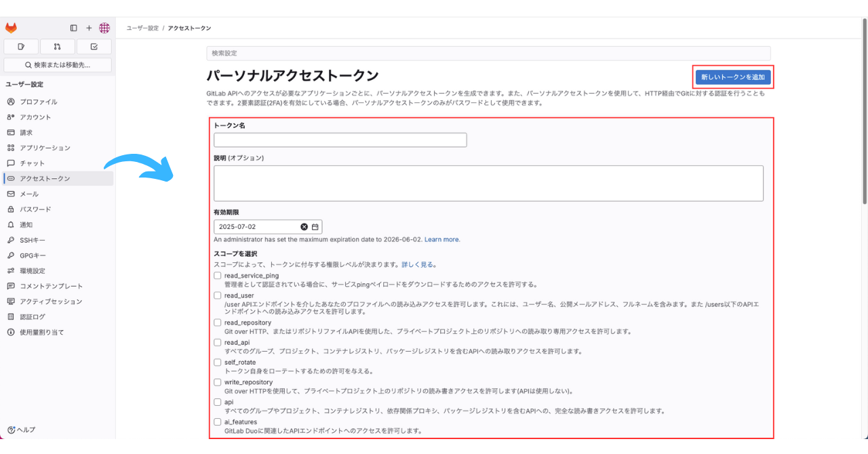This screenshot has height=454, width=868.
Task: Click the アプリケーション grid icon
Action: tap(11, 148)
